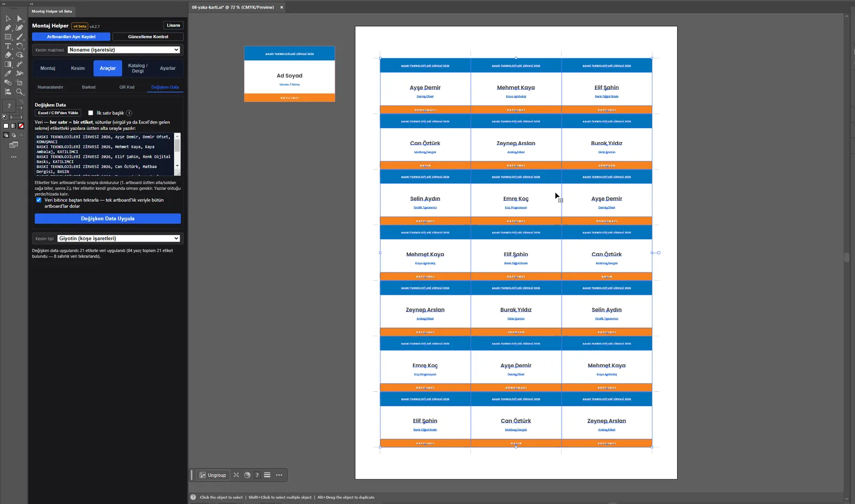The width and height of the screenshot is (855, 504).
Task: Activate the Paintbrush tool
Action: click(x=20, y=37)
